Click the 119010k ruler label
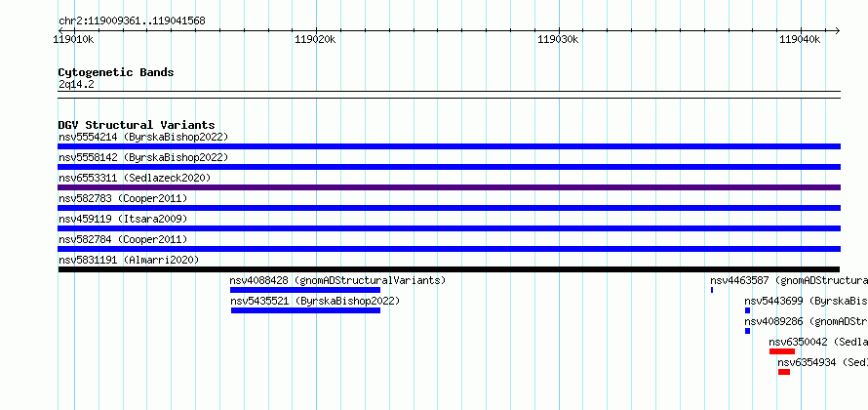 click(73, 39)
